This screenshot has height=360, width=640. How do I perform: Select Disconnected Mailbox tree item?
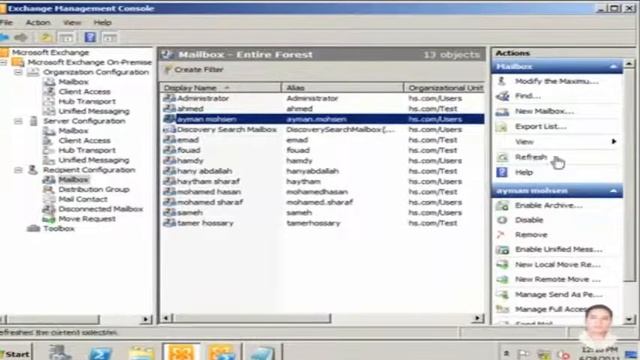point(101,209)
